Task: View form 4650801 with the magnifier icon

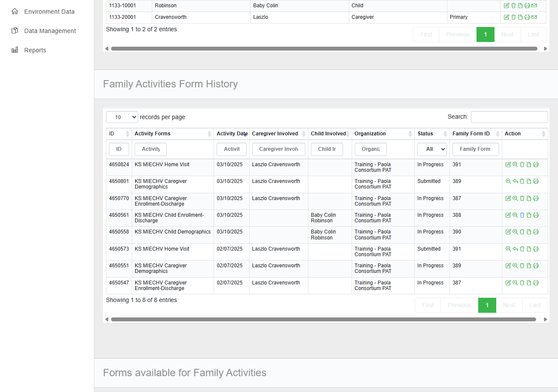Action: (x=508, y=181)
